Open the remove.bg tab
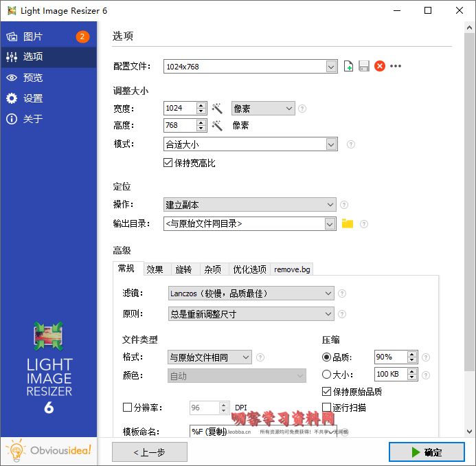 coord(292,269)
